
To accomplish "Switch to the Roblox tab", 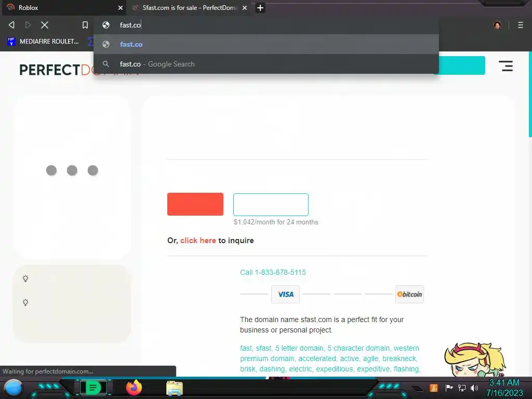I will (x=64, y=7).
